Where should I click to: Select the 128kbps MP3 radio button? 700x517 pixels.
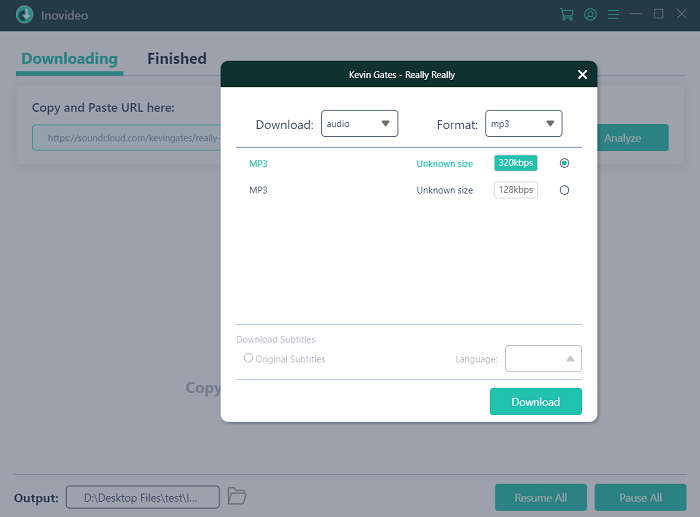pyautogui.click(x=564, y=190)
